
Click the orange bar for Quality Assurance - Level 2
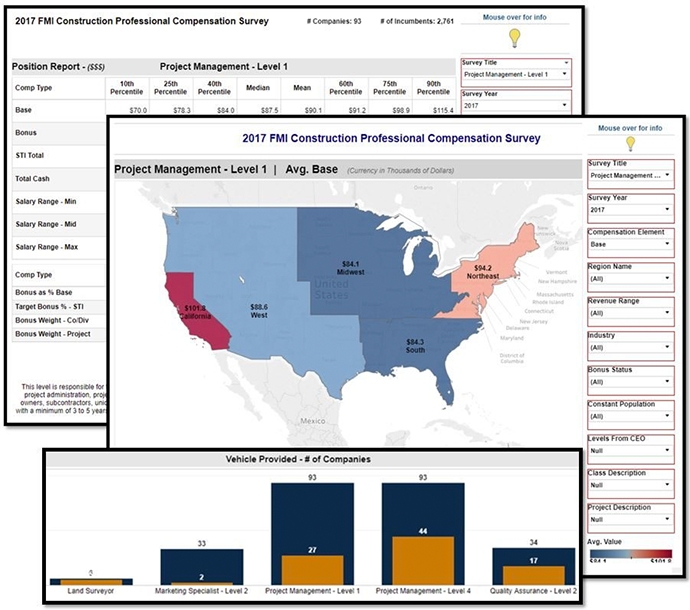(x=534, y=576)
